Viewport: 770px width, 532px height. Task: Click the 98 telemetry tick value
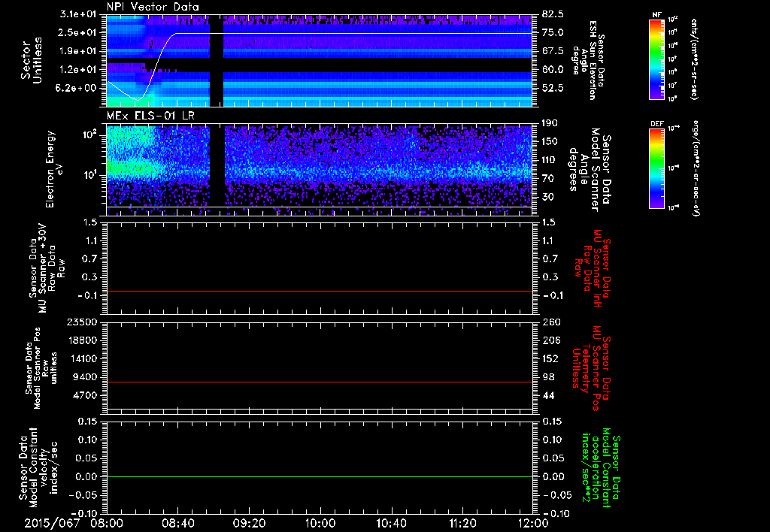pyautogui.click(x=548, y=377)
